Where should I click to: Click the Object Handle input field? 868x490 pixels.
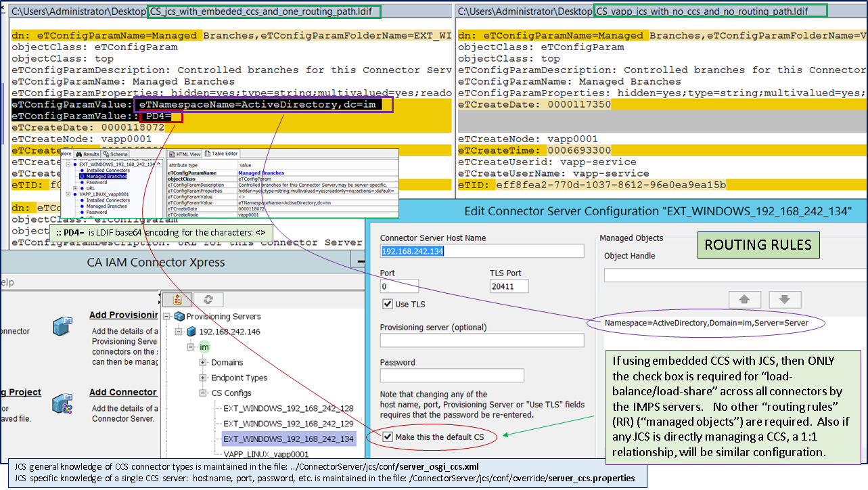pos(735,275)
